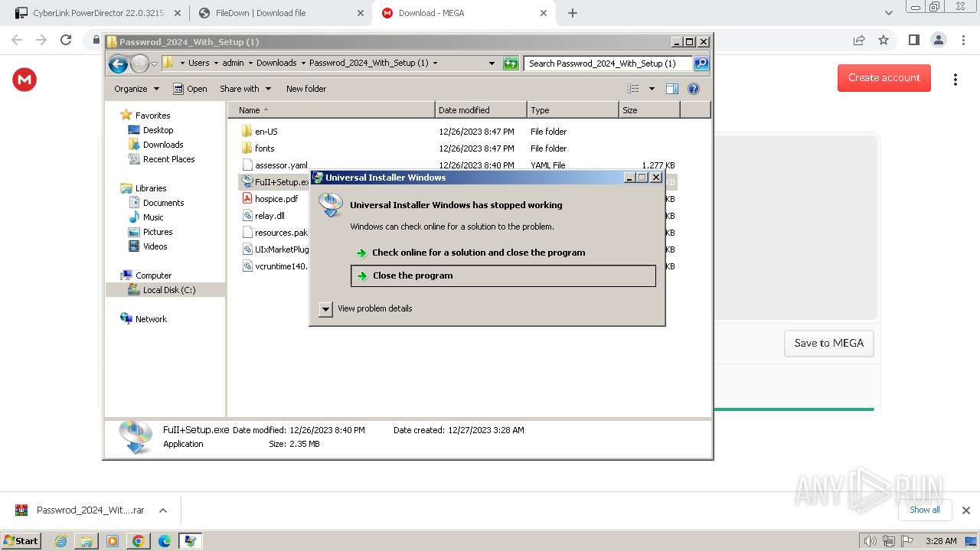Reload the browser page
This screenshot has width=980, height=551.
(66, 40)
